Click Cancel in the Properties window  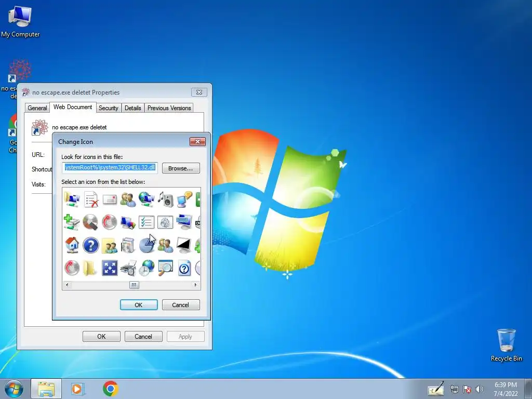143,336
